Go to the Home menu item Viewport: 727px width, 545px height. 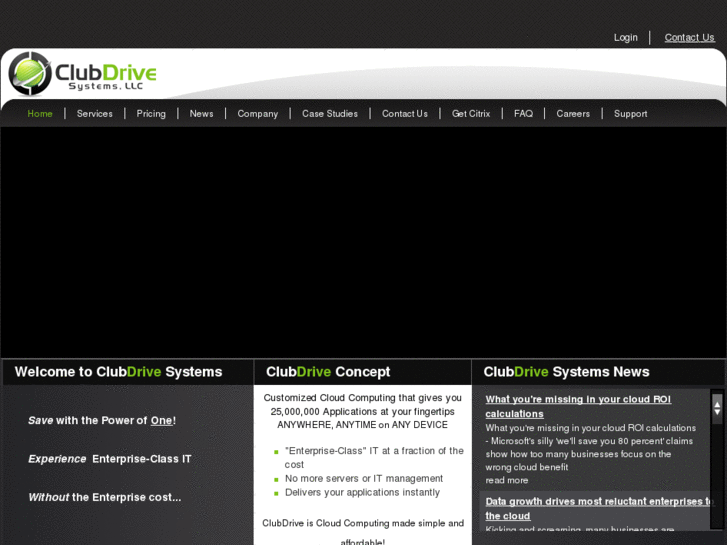click(x=40, y=114)
